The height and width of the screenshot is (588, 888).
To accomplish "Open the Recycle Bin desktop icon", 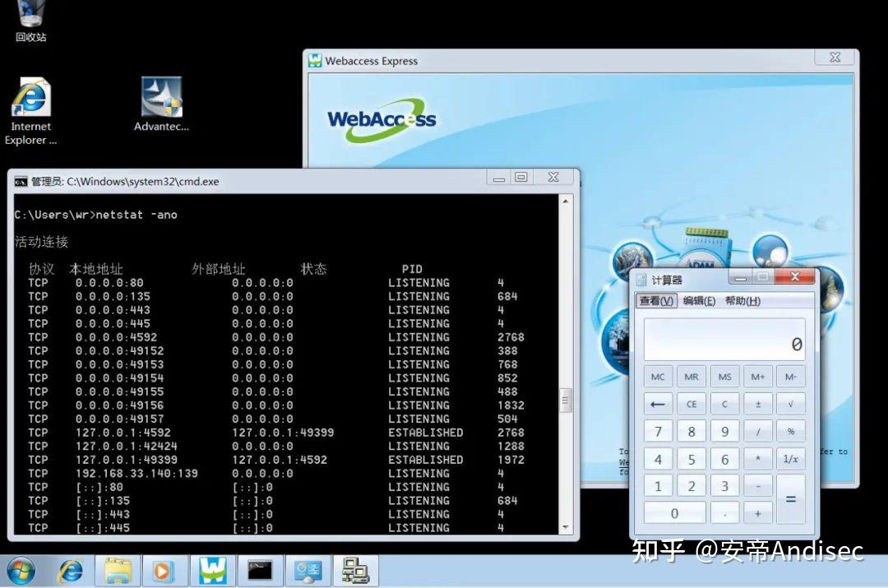I will [x=30, y=21].
